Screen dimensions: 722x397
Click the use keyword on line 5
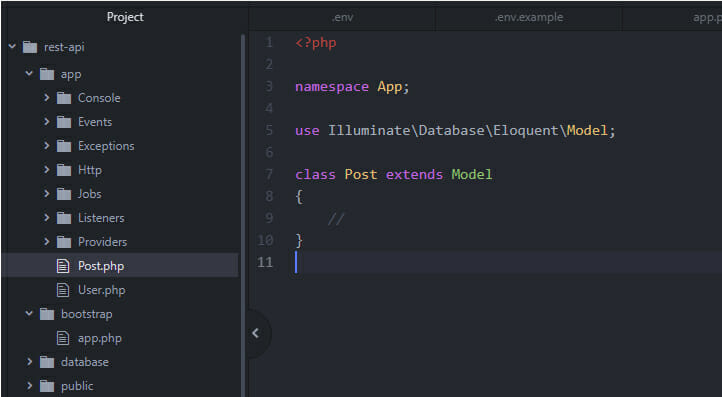(307, 131)
